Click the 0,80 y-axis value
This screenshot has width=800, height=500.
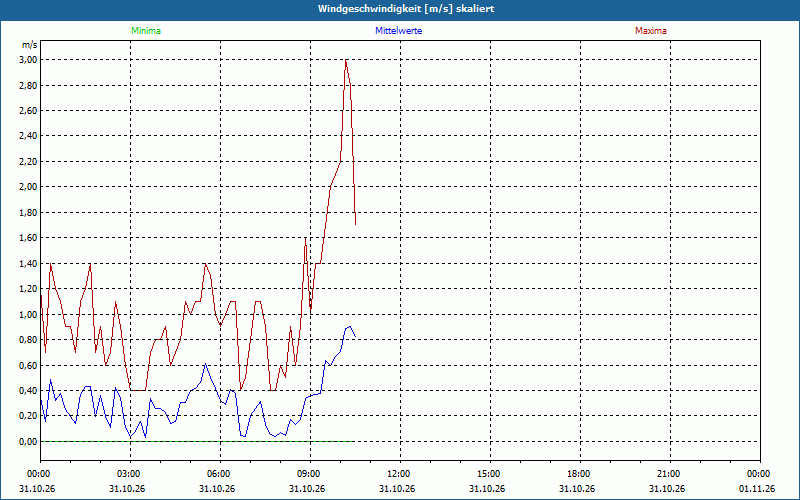[x=29, y=340]
